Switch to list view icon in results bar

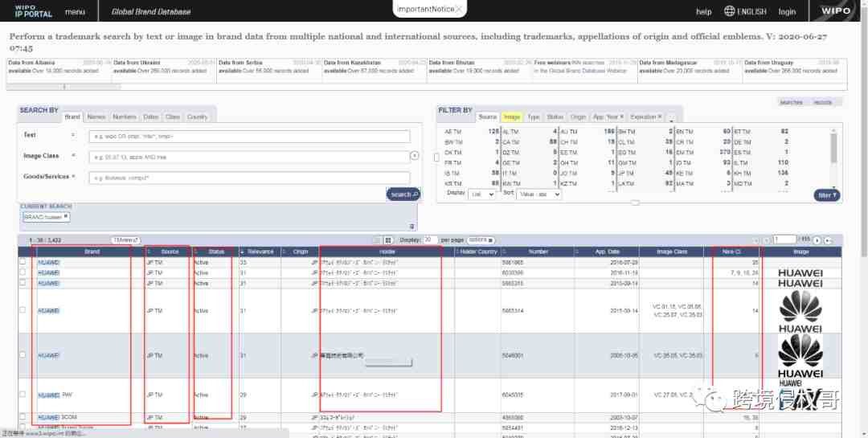pos(377,240)
